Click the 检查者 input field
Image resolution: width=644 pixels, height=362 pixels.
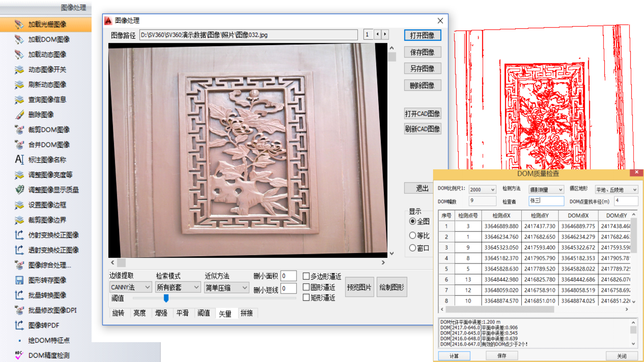tap(546, 201)
